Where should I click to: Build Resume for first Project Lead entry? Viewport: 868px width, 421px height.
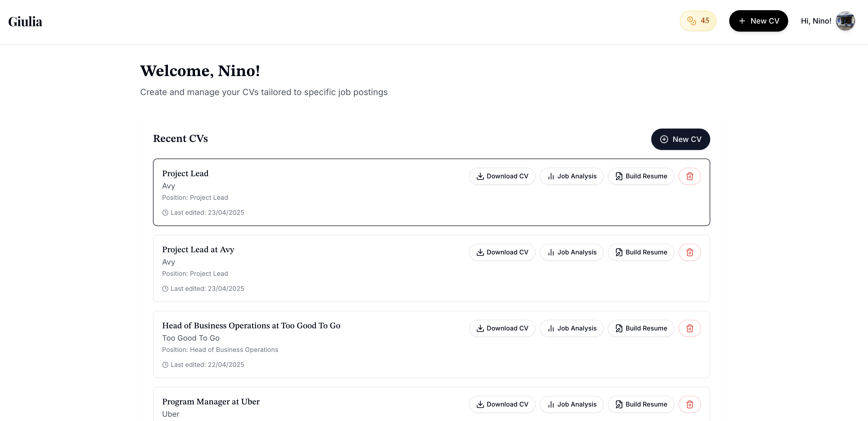641,176
